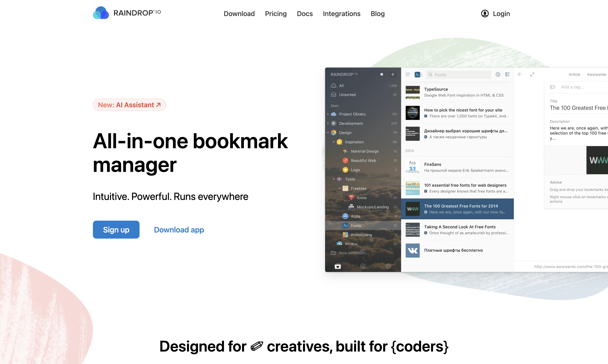Image resolution: width=608 pixels, height=364 pixels.
Task: Click the Login link
Action: [501, 14]
